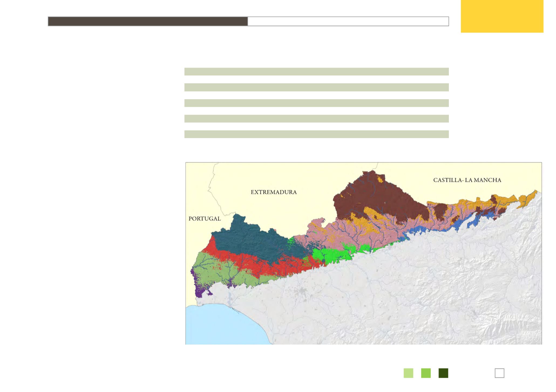The width and height of the screenshot is (556, 392).
Task: Click the dark filled header progress bar
Action: (148, 21)
